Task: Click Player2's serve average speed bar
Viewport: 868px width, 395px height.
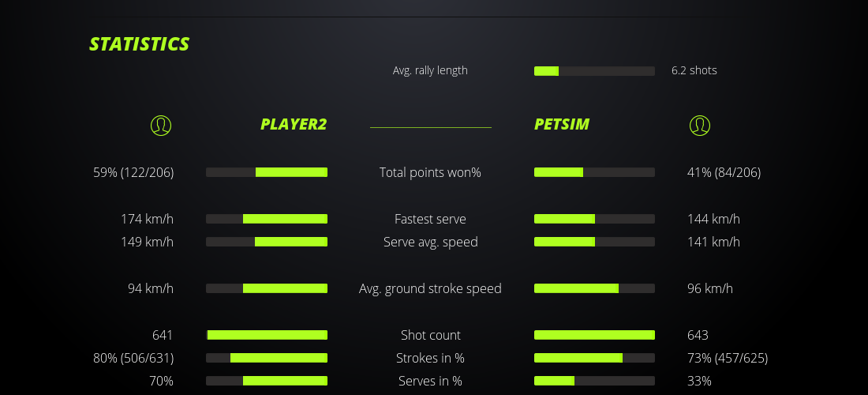Action: 267,242
